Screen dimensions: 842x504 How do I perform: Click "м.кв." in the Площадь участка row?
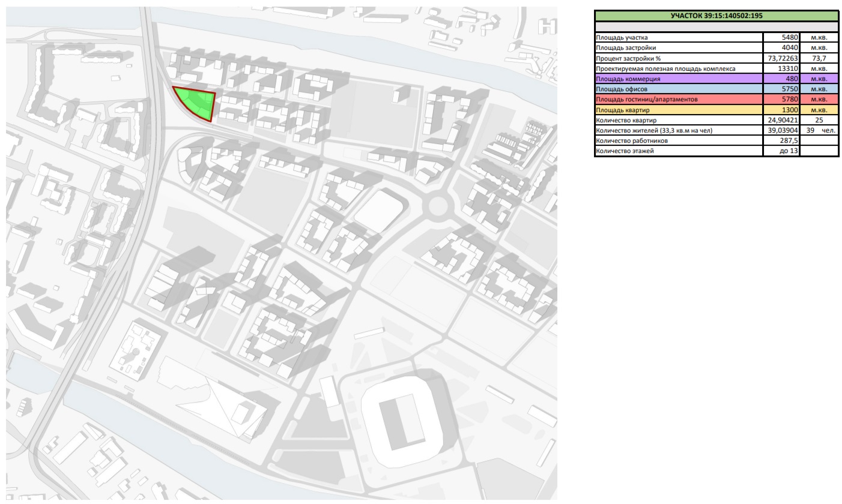[x=819, y=38]
